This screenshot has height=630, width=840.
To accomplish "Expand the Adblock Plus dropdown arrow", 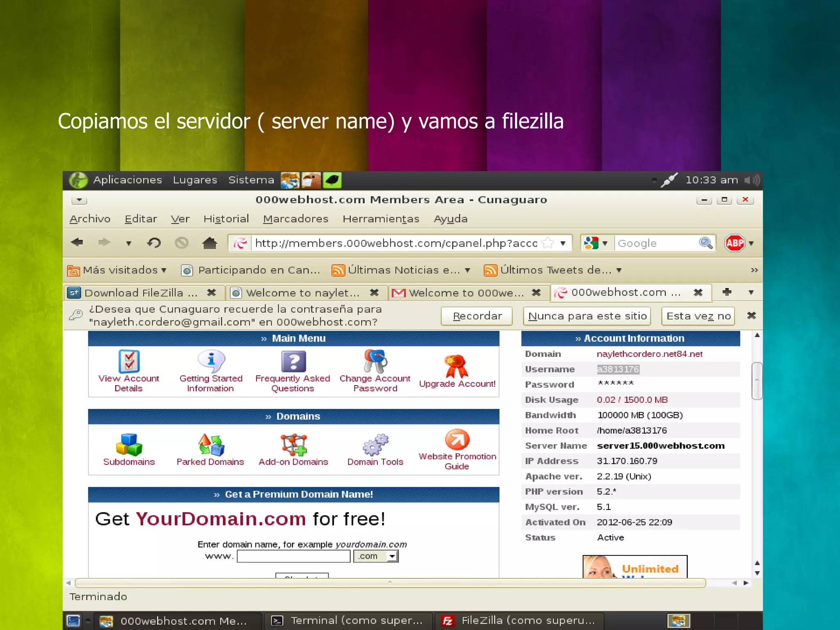I will pos(751,243).
